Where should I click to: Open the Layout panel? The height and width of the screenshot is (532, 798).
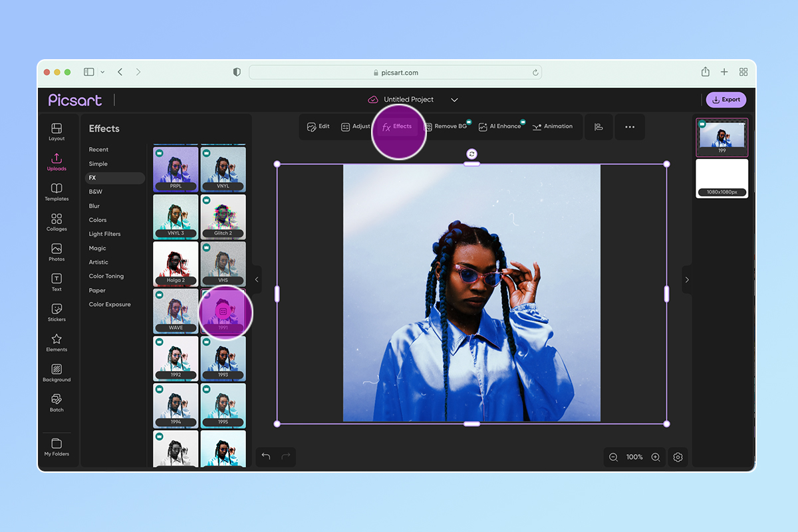[57, 129]
